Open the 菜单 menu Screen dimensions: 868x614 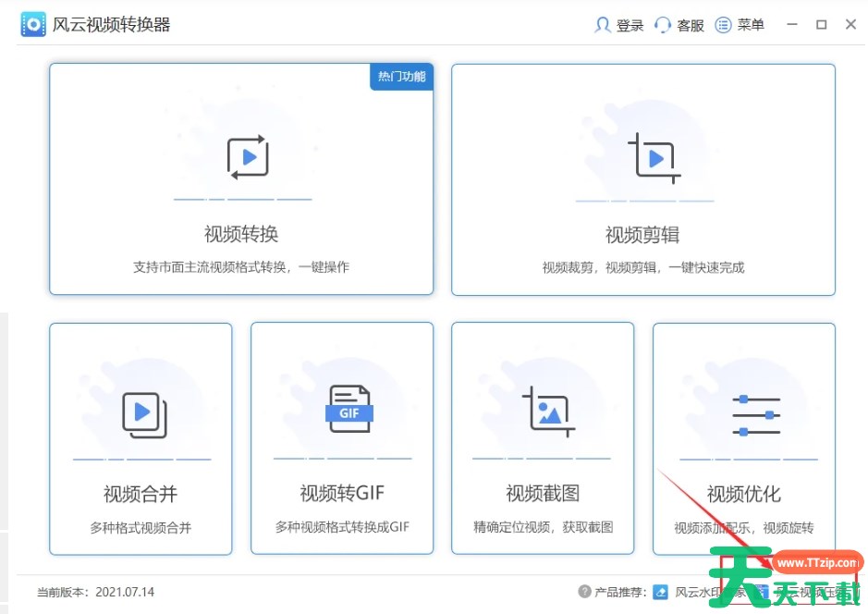pyautogui.click(x=740, y=25)
